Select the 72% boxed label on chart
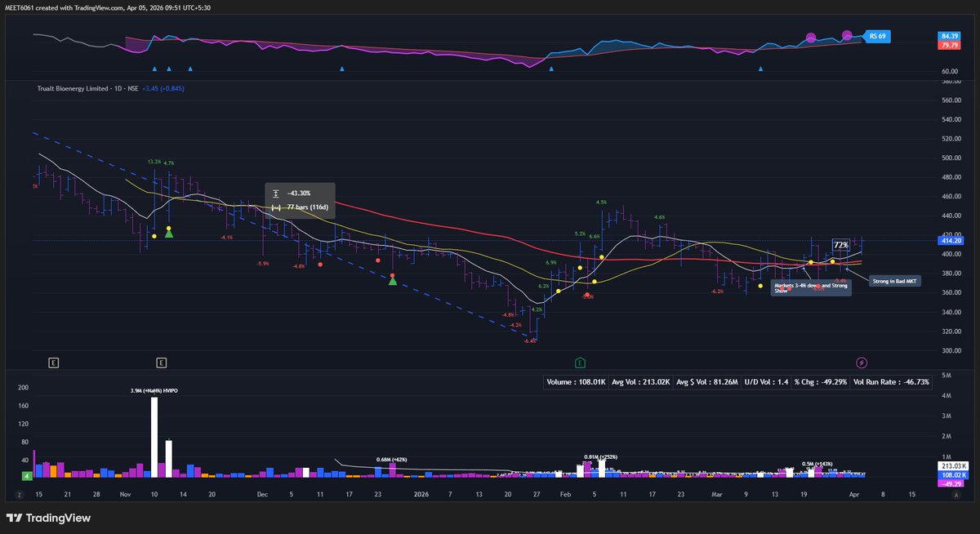The image size is (980, 534). [x=840, y=244]
